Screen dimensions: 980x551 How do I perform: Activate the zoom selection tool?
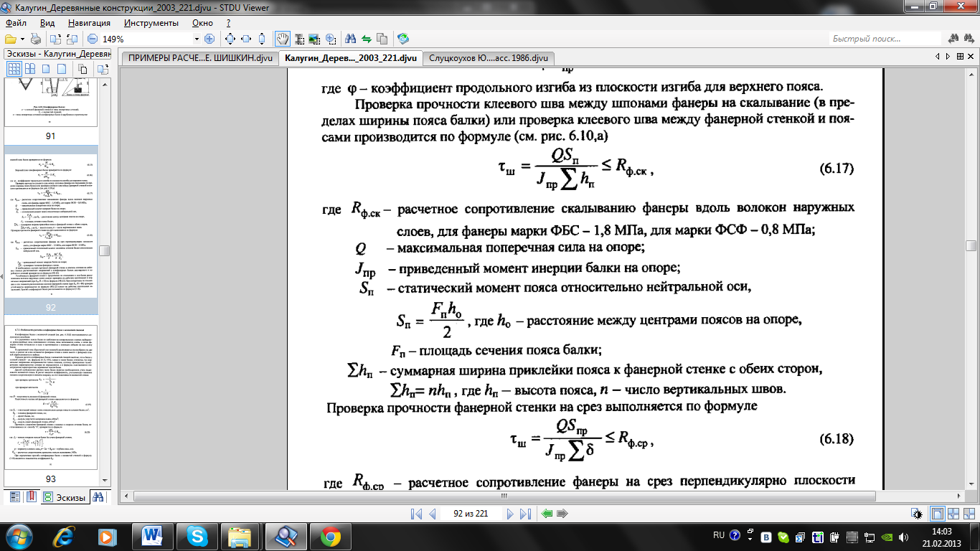[330, 39]
